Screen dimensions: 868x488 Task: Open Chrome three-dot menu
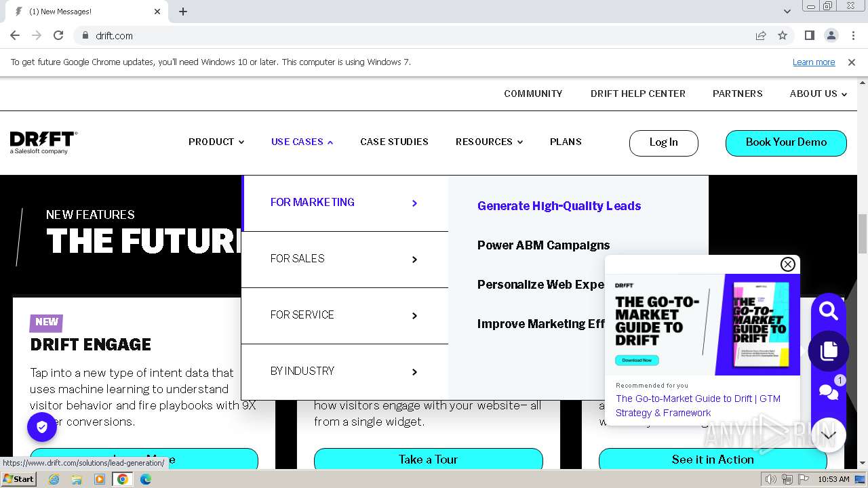pos(852,35)
